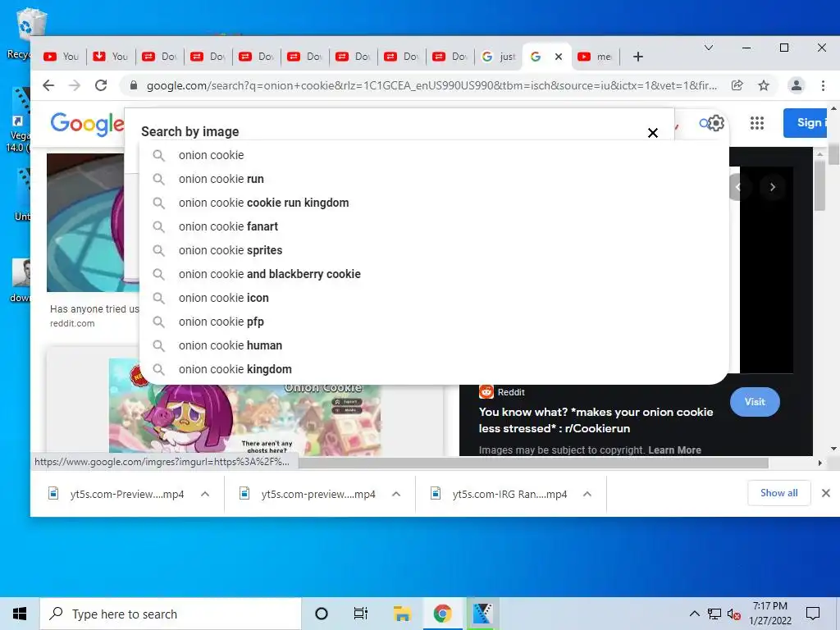Viewport: 840px width, 630px height.
Task: Open Chrome three-dot menu
Action: (x=823, y=85)
